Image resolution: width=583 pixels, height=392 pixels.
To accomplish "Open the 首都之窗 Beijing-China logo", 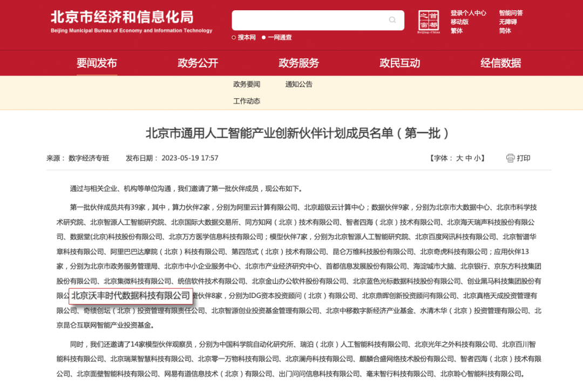I will 429,22.
